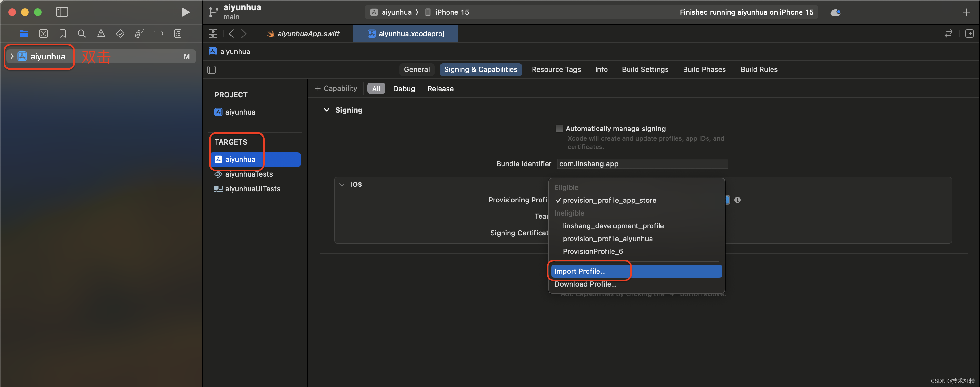The height and width of the screenshot is (387, 980).
Task: Select the aiyunhuaUITests target
Action: pyautogui.click(x=252, y=189)
